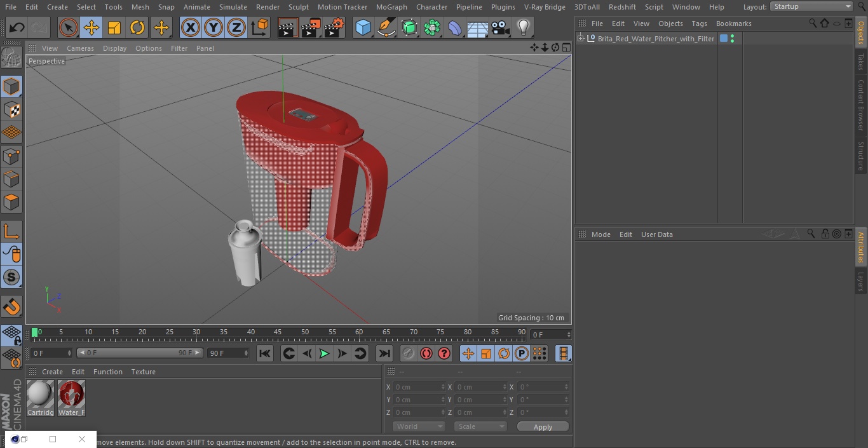This screenshot has height=448, width=868.
Task: Open the Layout dropdown
Action: (x=811, y=6)
